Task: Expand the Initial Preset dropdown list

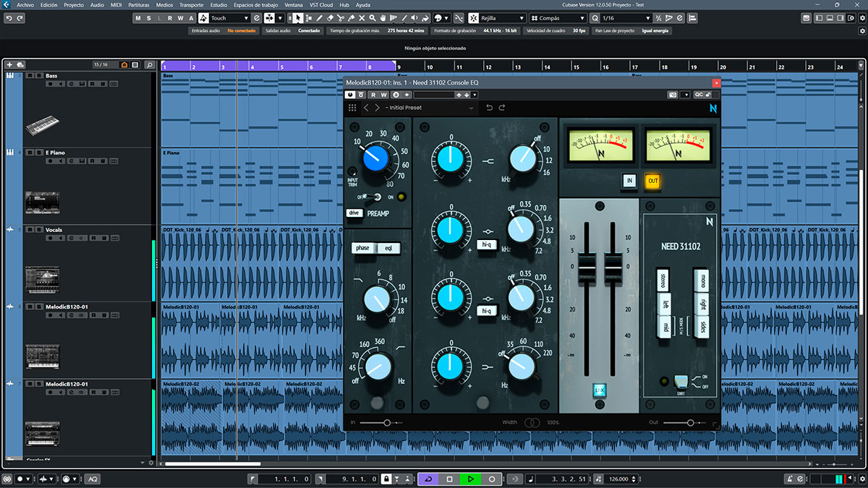Action: pyautogui.click(x=471, y=108)
